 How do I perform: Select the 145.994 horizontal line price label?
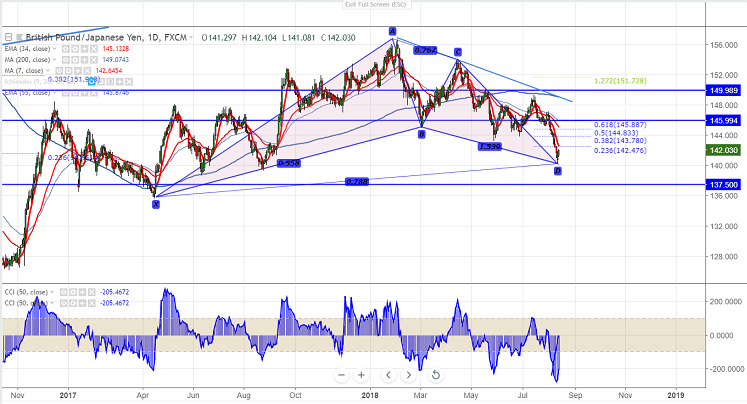pos(723,121)
